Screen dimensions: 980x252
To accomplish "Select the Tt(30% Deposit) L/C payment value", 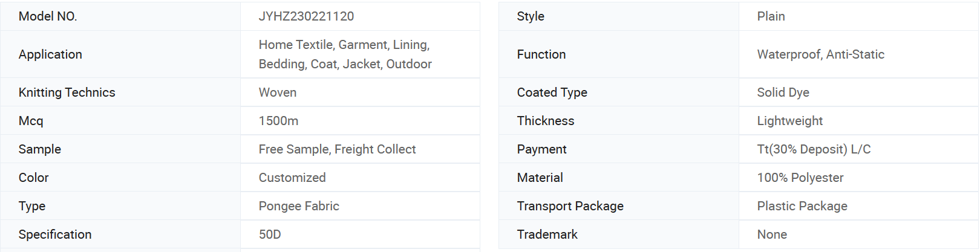I will tap(814, 149).
